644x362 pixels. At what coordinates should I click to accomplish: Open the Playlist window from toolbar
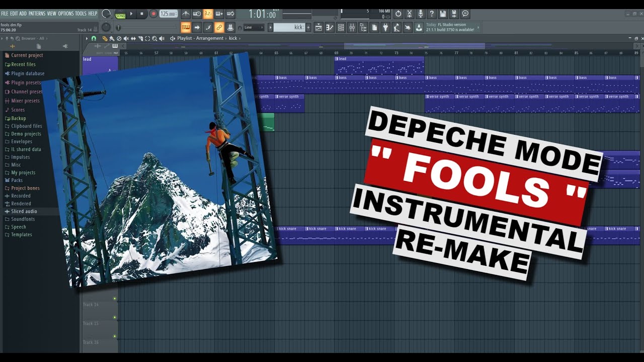[x=318, y=27]
